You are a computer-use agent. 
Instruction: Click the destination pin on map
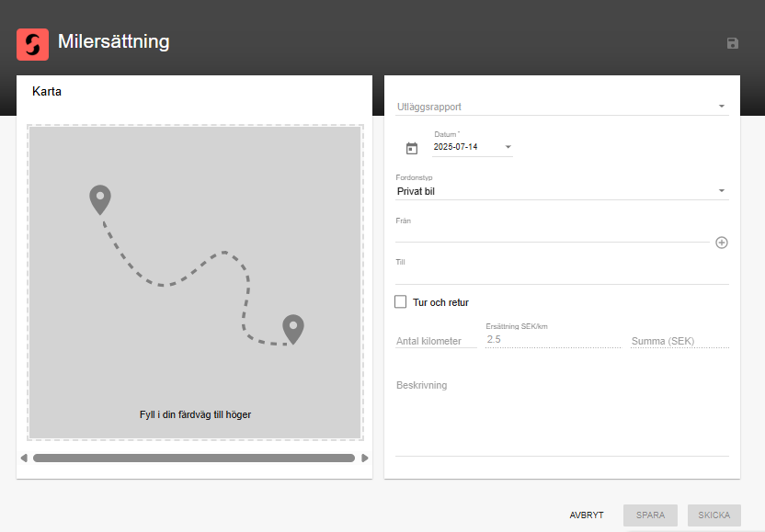tap(293, 329)
